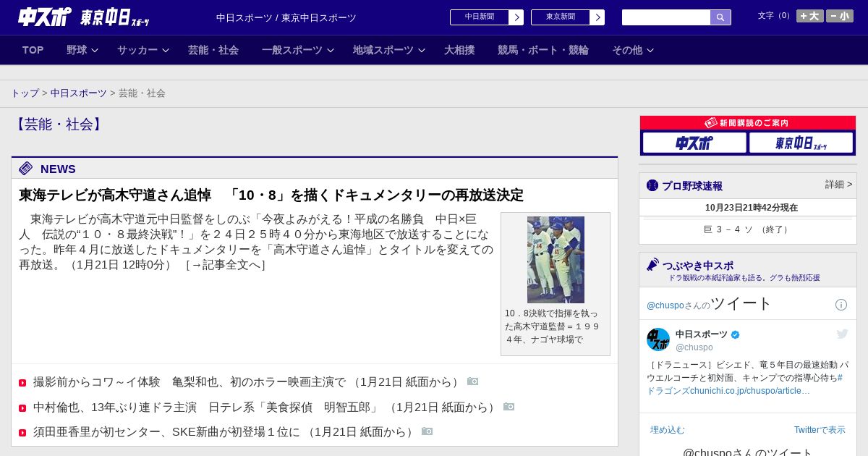Open the 須田亜香里 初センター article
868x456 pixels.
[224, 432]
